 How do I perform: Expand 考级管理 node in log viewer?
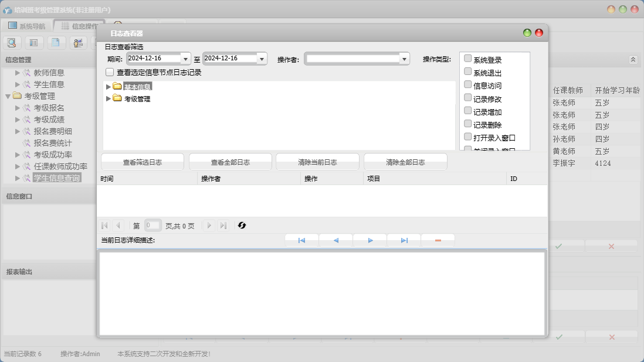108,98
